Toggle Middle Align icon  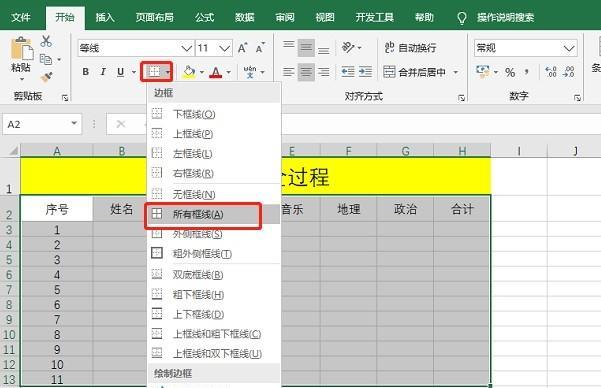pos(306,48)
